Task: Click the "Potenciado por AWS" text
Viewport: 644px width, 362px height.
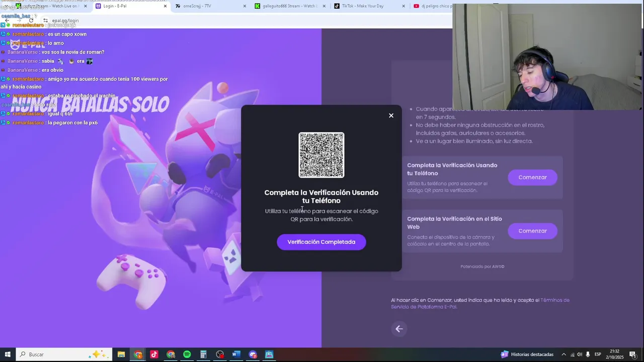Action: tap(482, 266)
